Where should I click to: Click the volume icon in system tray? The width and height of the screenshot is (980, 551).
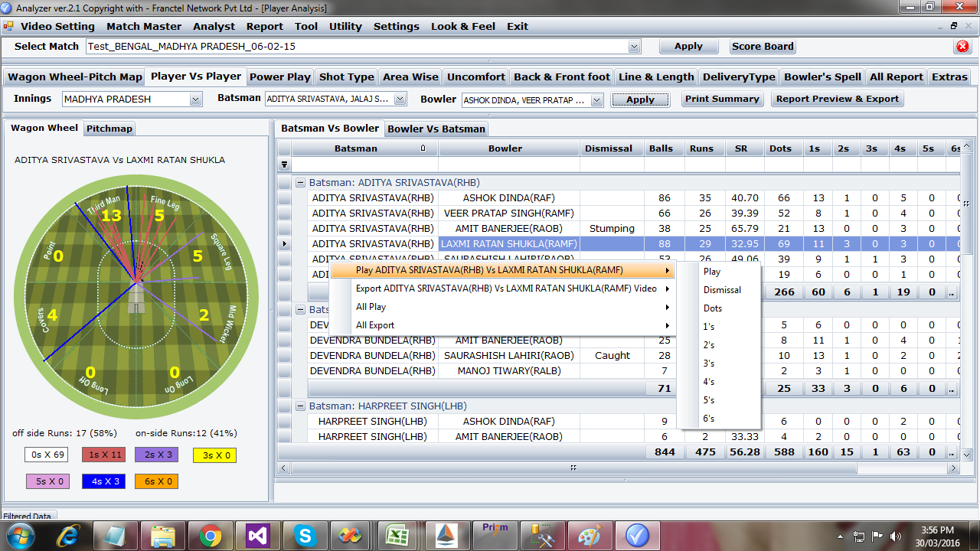point(895,536)
